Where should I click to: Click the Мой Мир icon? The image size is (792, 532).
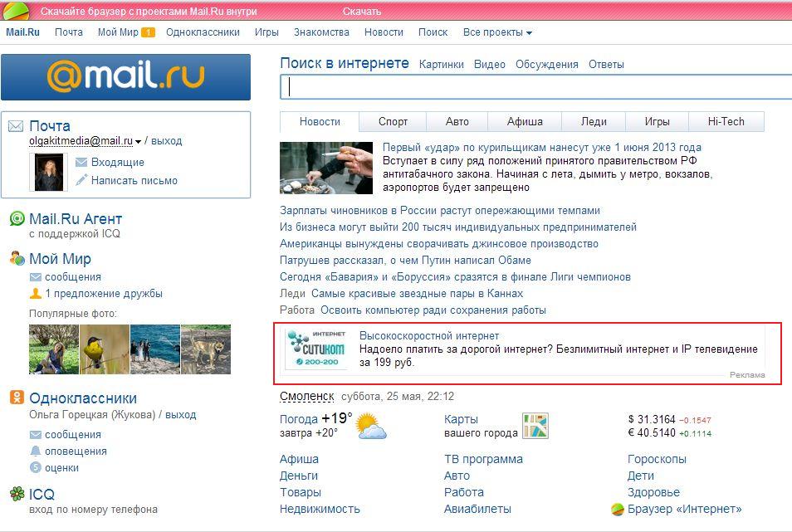point(17,258)
